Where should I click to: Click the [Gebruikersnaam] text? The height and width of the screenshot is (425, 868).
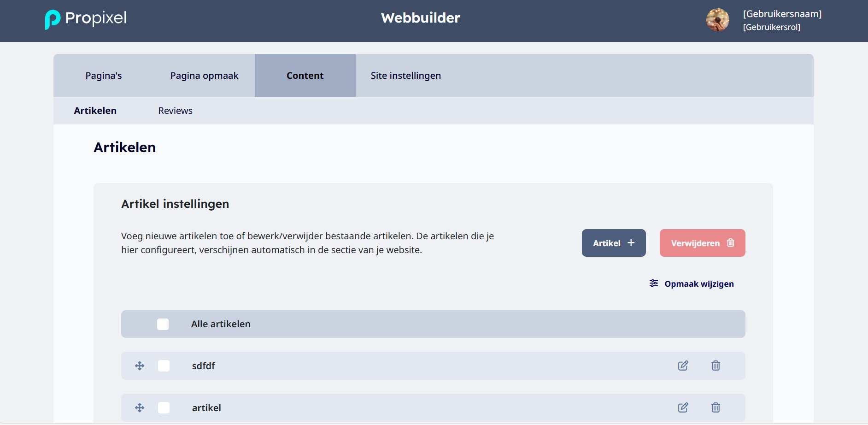[782, 14]
